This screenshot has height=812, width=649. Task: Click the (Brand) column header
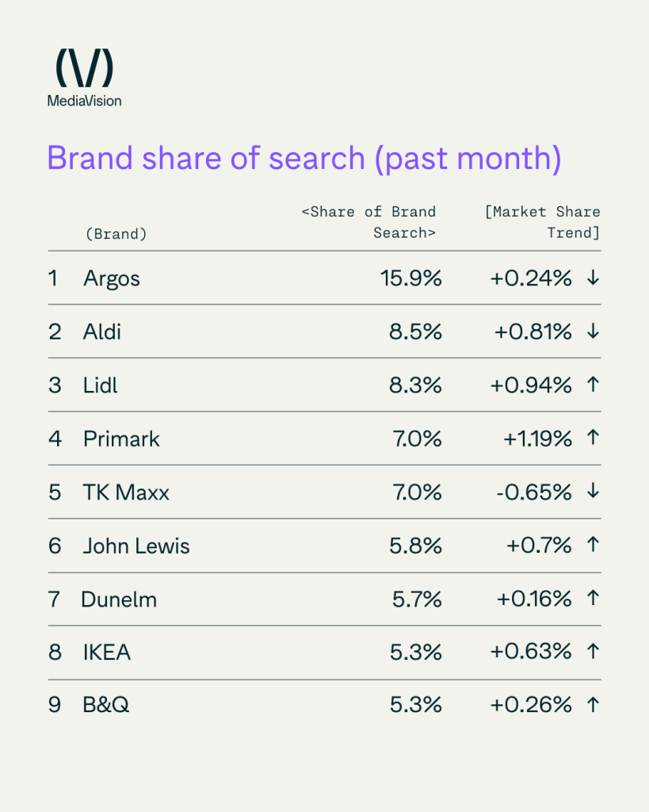pyautogui.click(x=116, y=234)
